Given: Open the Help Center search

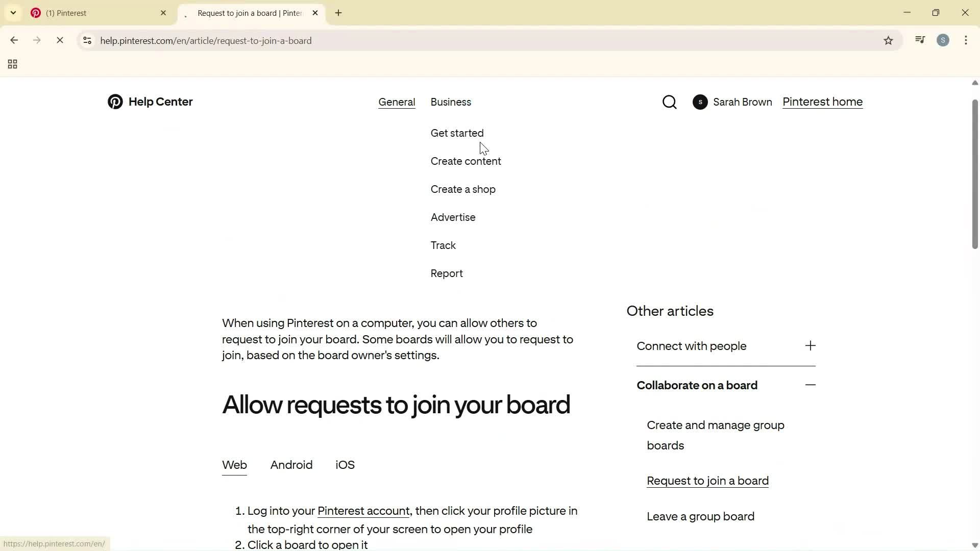Looking at the screenshot, I should (669, 102).
